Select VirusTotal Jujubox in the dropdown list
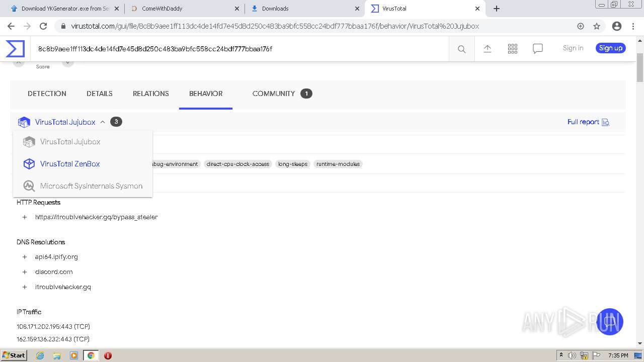The height and width of the screenshot is (362, 644). (x=83, y=142)
